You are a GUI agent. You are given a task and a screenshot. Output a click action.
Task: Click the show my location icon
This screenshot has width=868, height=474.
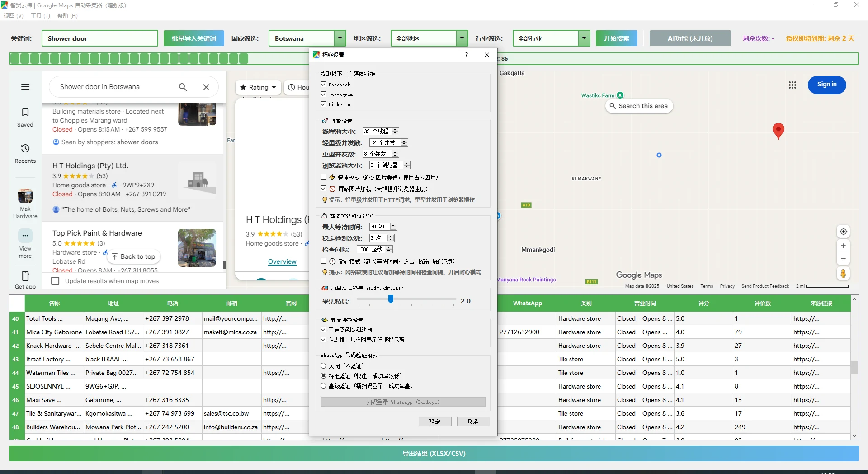coord(843,232)
